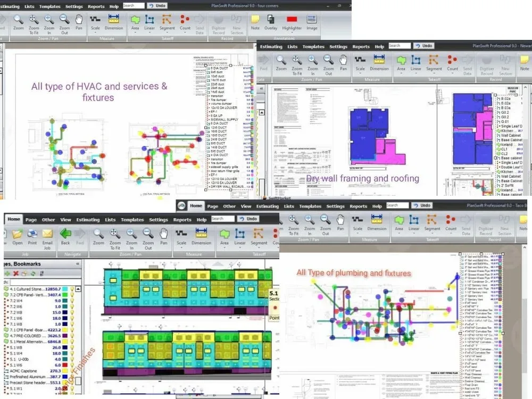Open Page tab in Bookmarks window
The height and width of the screenshot is (399, 532).
(x=31, y=220)
